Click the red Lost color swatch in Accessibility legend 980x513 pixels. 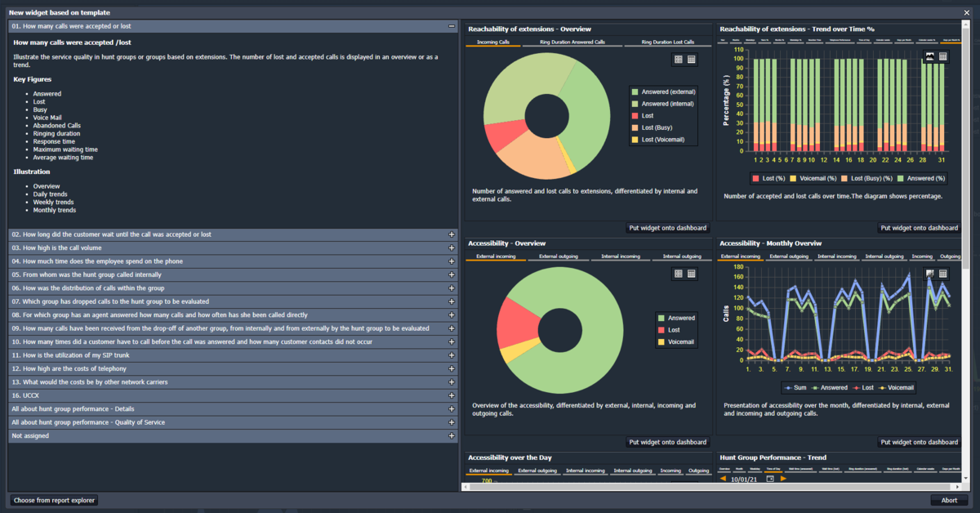pos(661,330)
